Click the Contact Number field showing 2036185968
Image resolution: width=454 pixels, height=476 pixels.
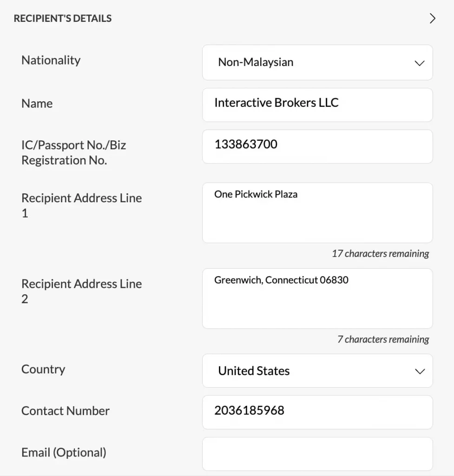pos(317,412)
